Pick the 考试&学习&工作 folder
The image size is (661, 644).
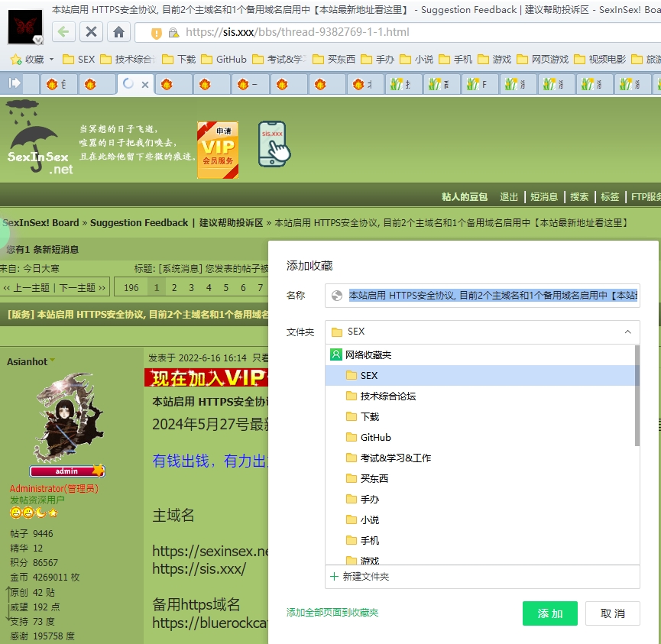pos(480,458)
